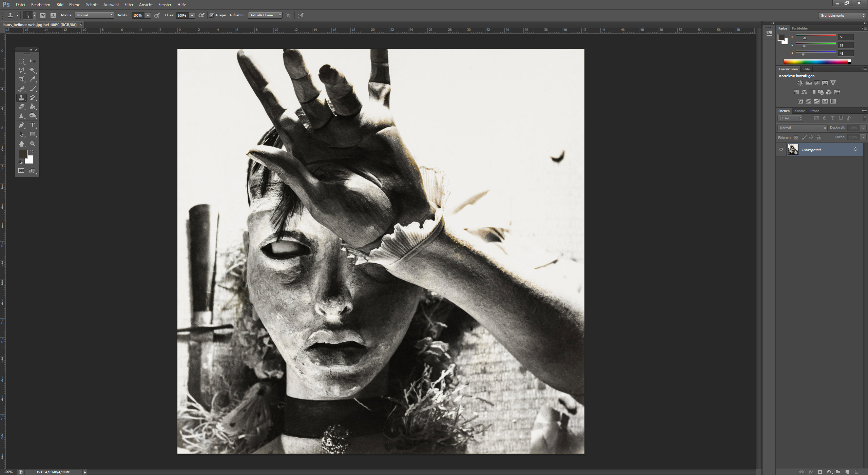Toggle layer filtering switch in Ebenen panel
This screenshot has height=475, width=868.
click(x=865, y=118)
